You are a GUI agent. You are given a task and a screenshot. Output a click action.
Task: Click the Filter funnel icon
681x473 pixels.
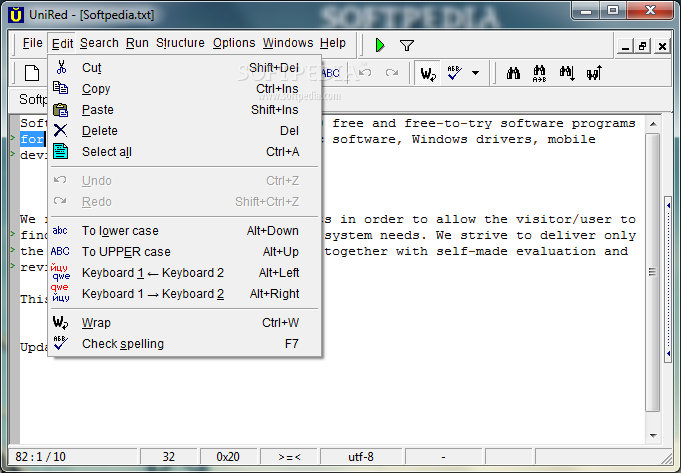click(x=407, y=45)
